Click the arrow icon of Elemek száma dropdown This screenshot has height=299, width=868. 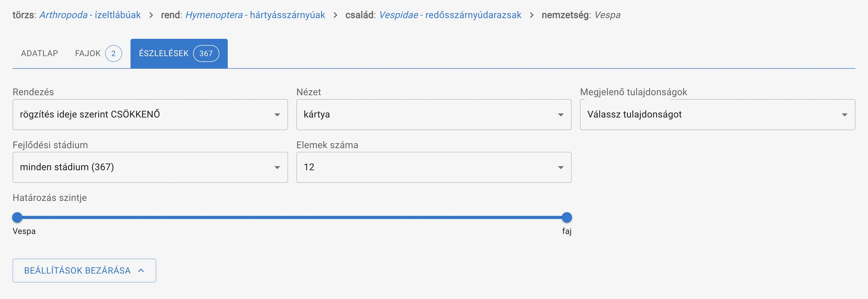[x=561, y=168]
